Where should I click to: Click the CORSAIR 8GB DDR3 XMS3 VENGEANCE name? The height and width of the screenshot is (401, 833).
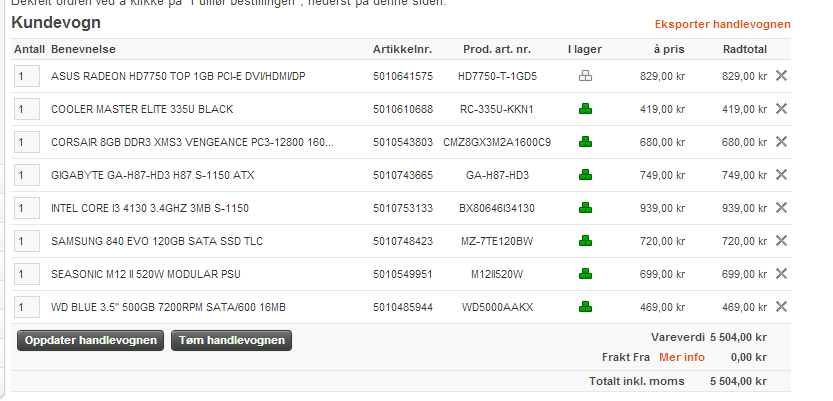[192, 142]
